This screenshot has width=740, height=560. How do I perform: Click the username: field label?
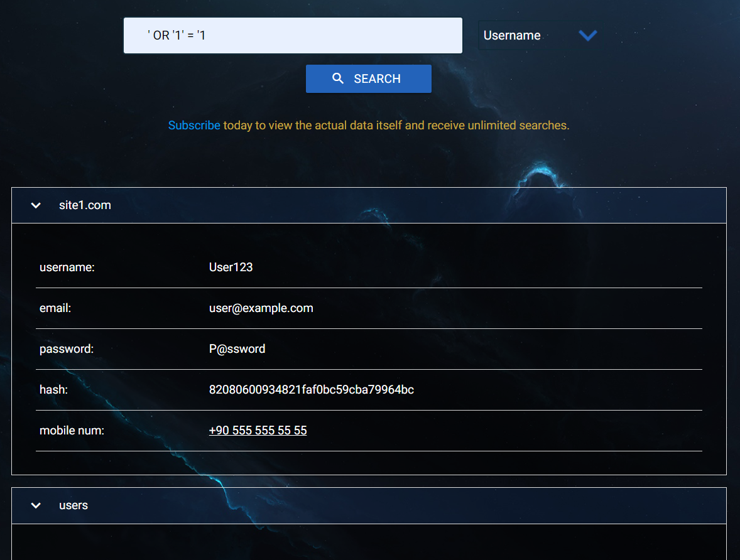click(x=67, y=267)
